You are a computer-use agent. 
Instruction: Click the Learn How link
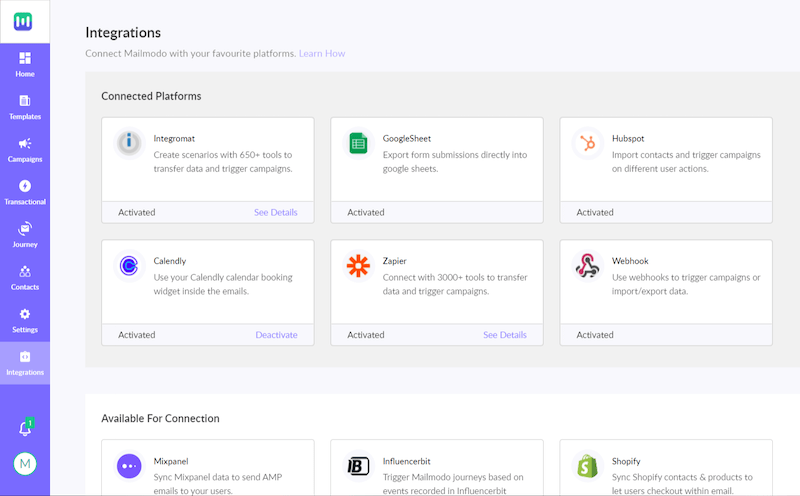pyautogui.click(x=322, y=53)
